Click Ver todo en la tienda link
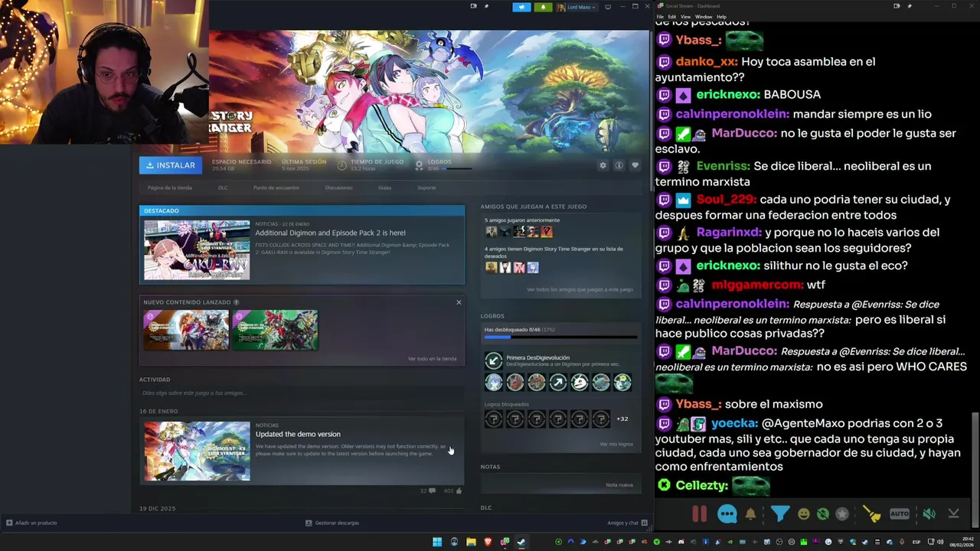This screenshot has height=551, width=980. pos(432,358)
